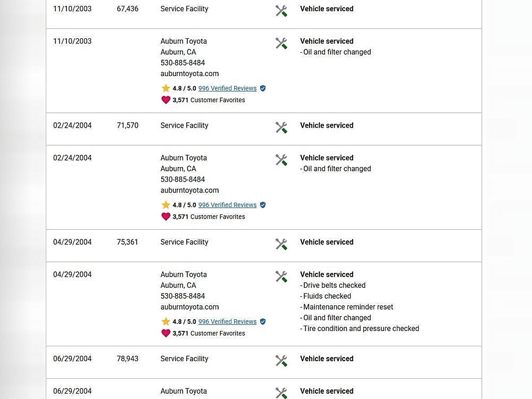Click the pink heart icon in the 02/24/2004 Auburn Toyota entry
The height and width of the screenshot is (399, 532).
click(x=165, y=217)
